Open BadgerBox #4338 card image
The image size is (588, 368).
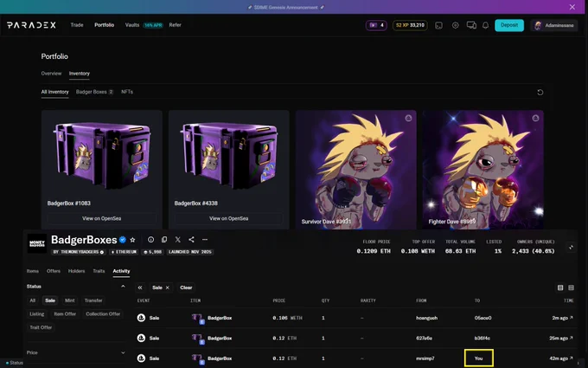pos(229,154)
